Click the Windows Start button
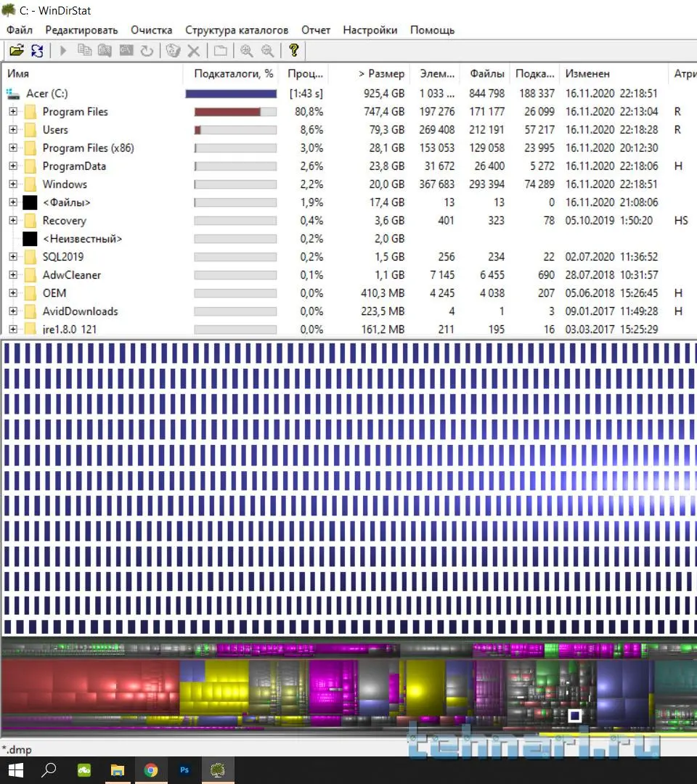This screenshot has width=697, height=784. (x=15, y=770)
